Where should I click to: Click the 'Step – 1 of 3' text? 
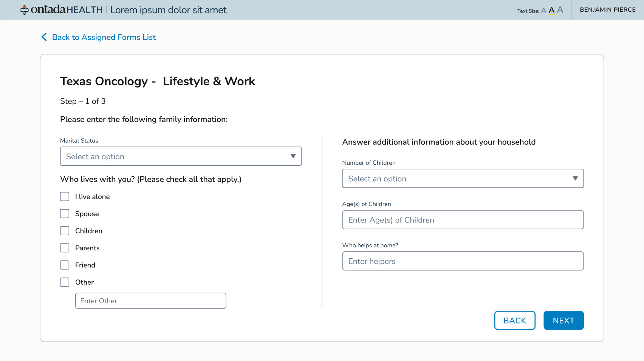point(83,101)
